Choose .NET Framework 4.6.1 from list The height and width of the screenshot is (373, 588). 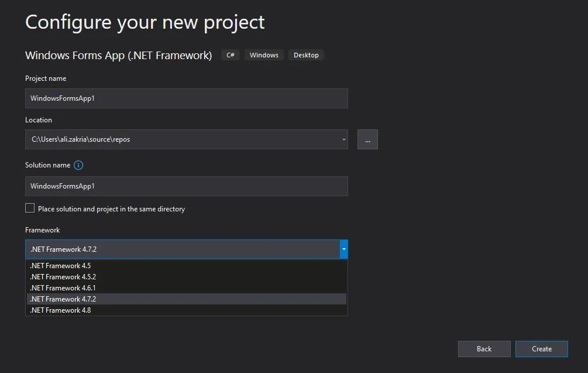click(63, 288)
